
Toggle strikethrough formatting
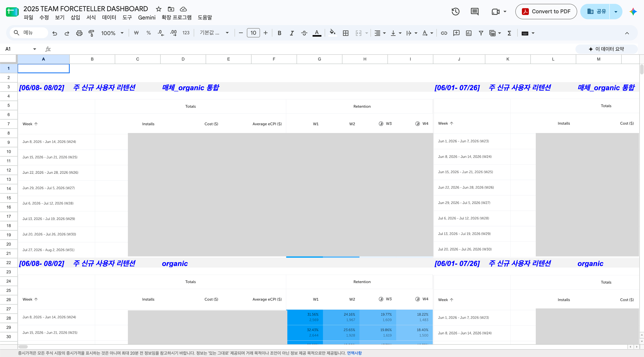304,33
